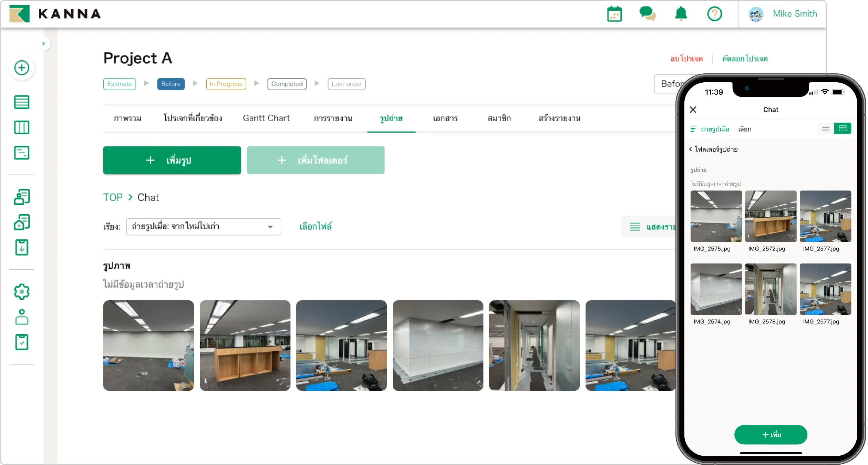Expand the collapsed sidebar chevron
Screen dimensions: 868x465
point(43,44)
